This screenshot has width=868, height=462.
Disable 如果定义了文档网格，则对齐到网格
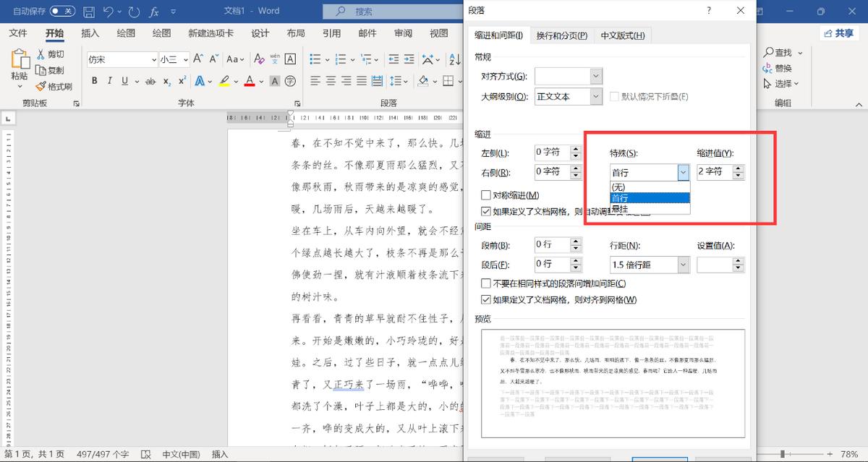coord(486,299)
